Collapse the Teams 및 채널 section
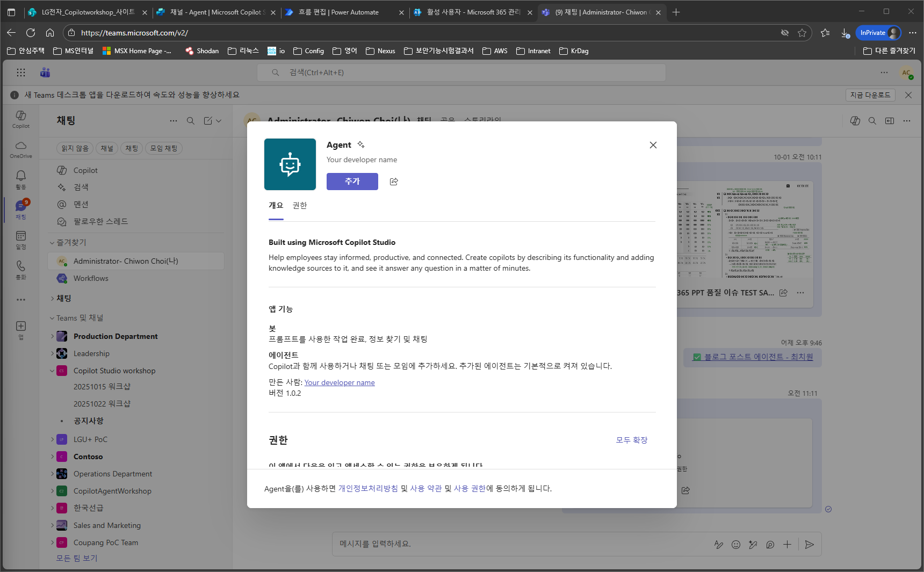The image size is (924, 572). (52, 318)
